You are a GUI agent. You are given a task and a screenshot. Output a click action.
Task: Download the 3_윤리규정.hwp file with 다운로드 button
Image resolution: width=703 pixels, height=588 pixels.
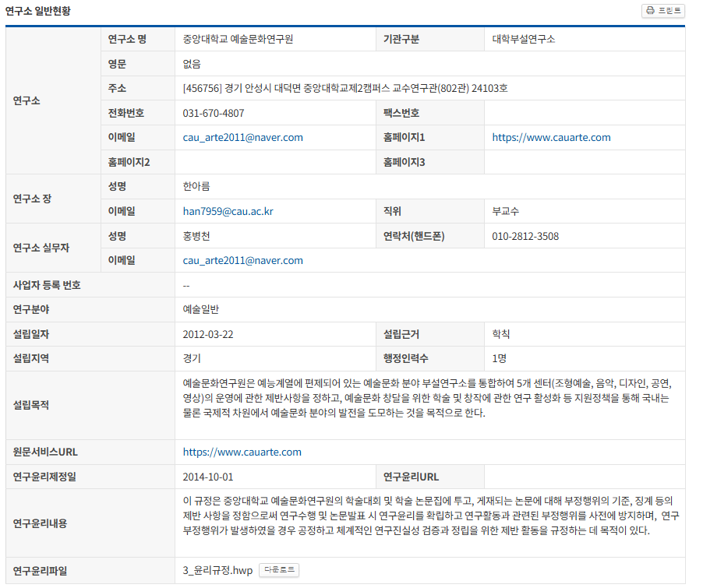tap(279, 569)
